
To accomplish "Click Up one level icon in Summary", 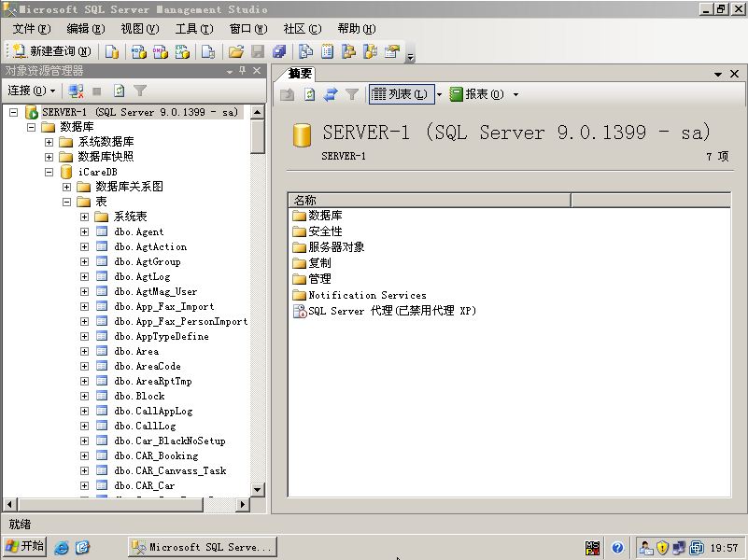I will coord(288,94).
